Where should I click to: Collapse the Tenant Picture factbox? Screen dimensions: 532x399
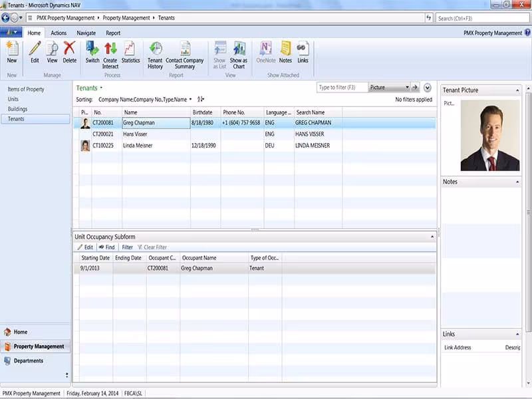click(x=517, y=90)
